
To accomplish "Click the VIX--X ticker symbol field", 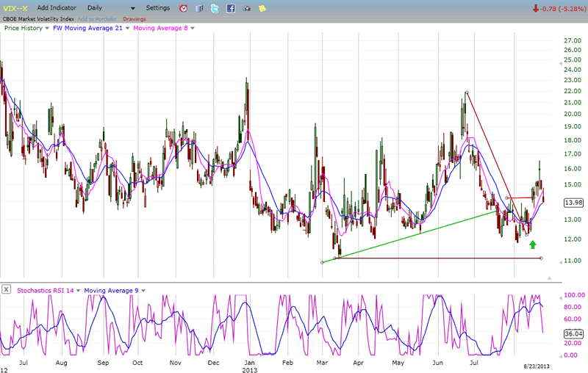I will [15, 8].
